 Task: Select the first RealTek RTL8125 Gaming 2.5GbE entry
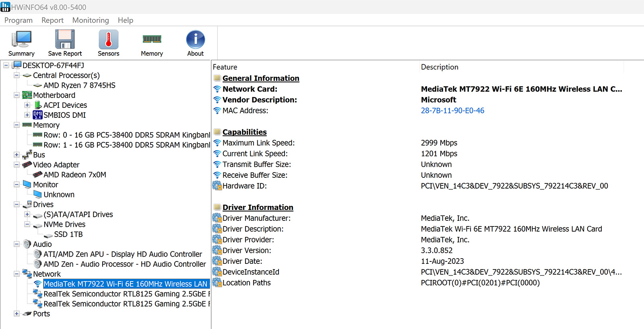[x=127, y=294]
